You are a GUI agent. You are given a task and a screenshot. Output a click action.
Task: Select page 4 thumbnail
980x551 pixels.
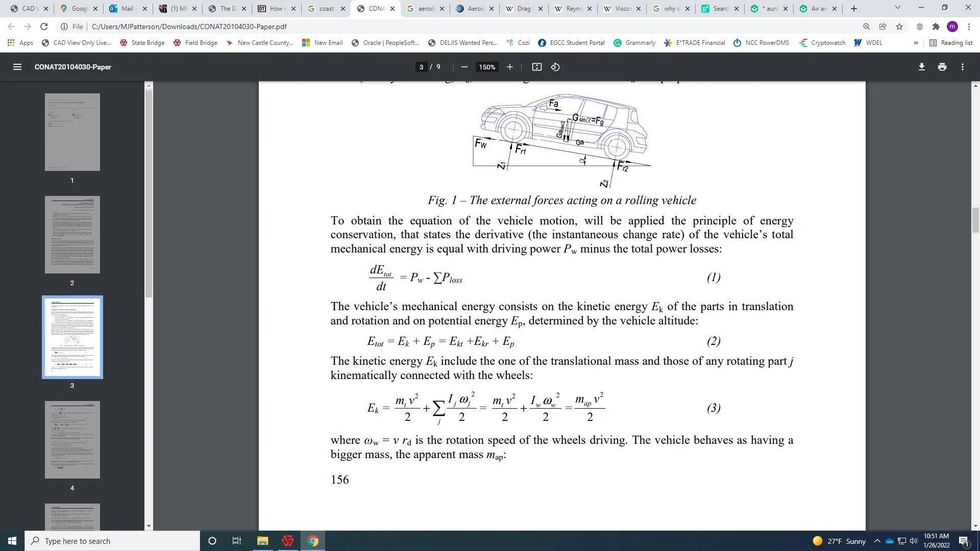coord(72,440)
